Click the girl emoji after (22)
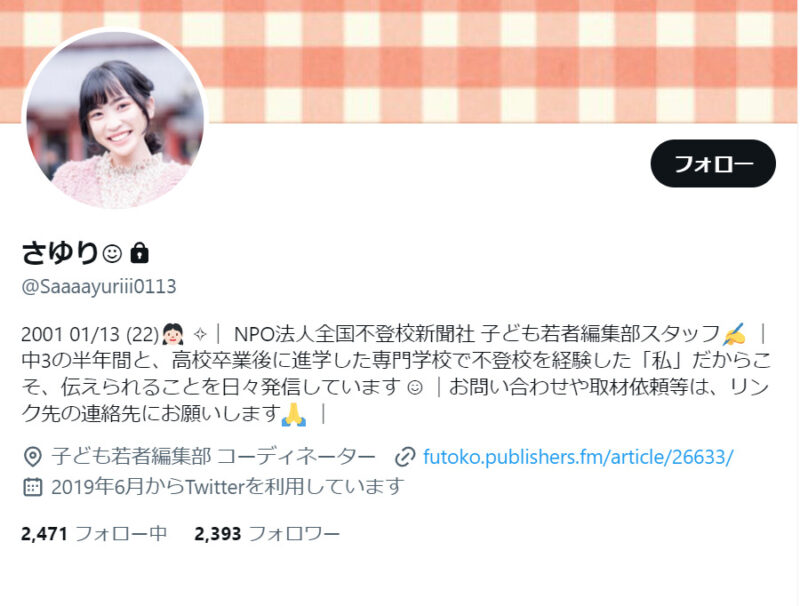The image size is (800, 606). click(x=172, y=335)
